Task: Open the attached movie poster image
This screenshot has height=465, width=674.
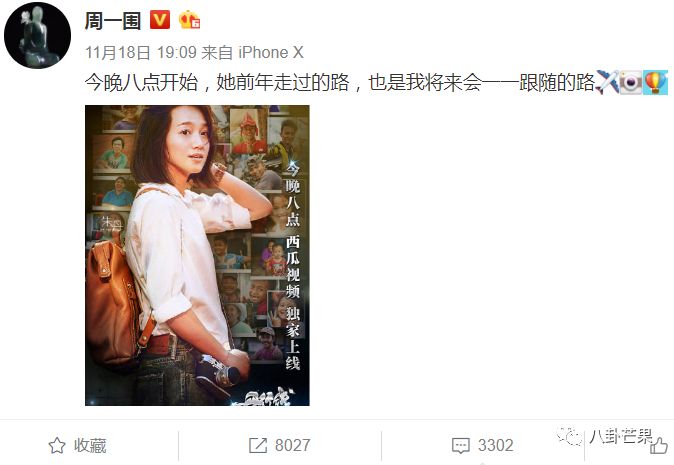Action: [x=197, y=255]
